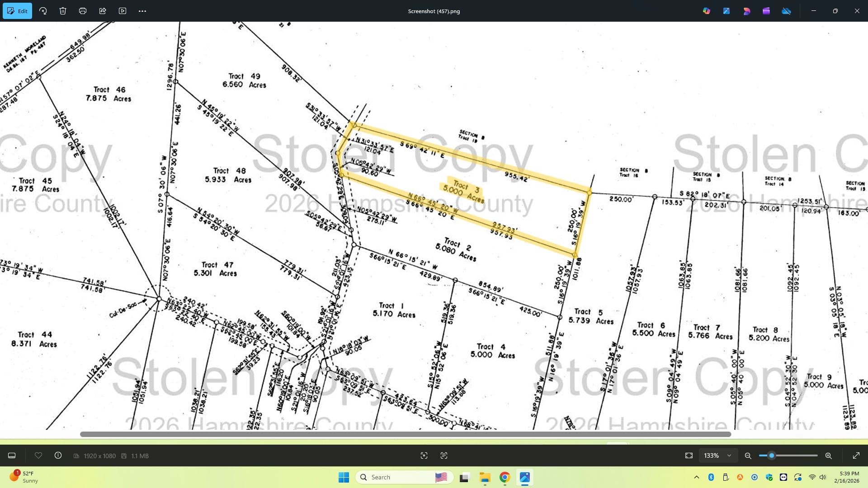Viewport: 868px width, 488px height.
Task: Click the zoom slider handle
Action: coord(772,455)
